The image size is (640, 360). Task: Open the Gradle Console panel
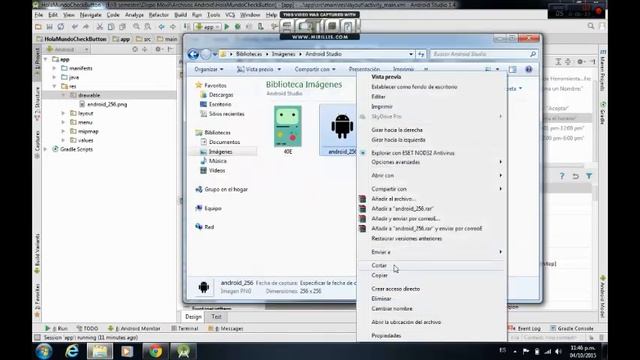572,328
